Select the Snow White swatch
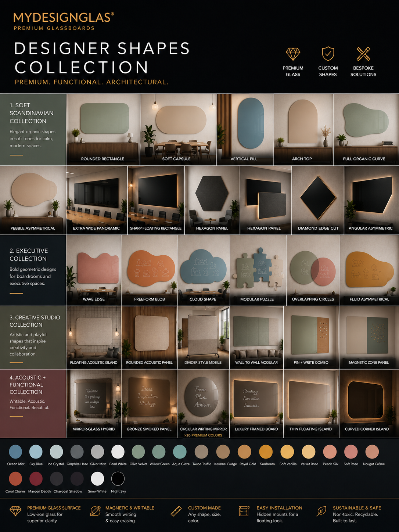399x532 pixels. tap(97, 479)
